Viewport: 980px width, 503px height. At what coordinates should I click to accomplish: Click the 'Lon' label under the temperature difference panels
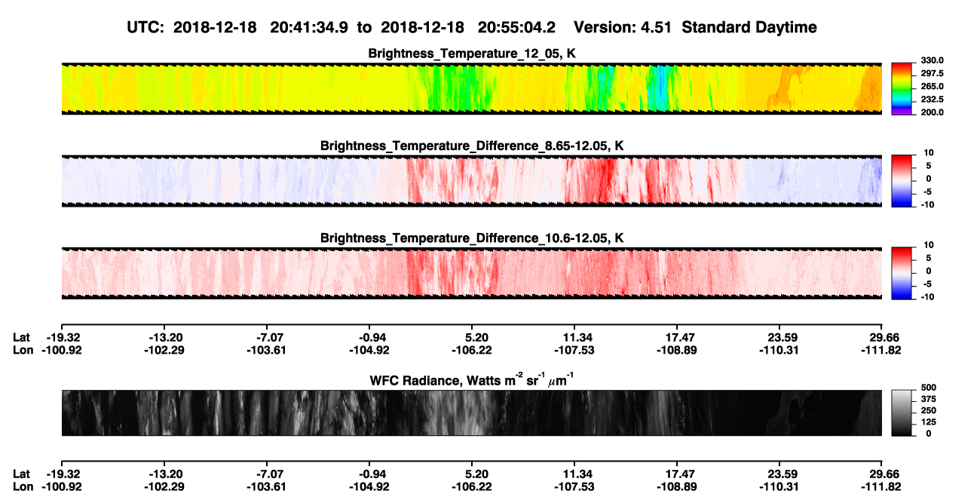23,350
